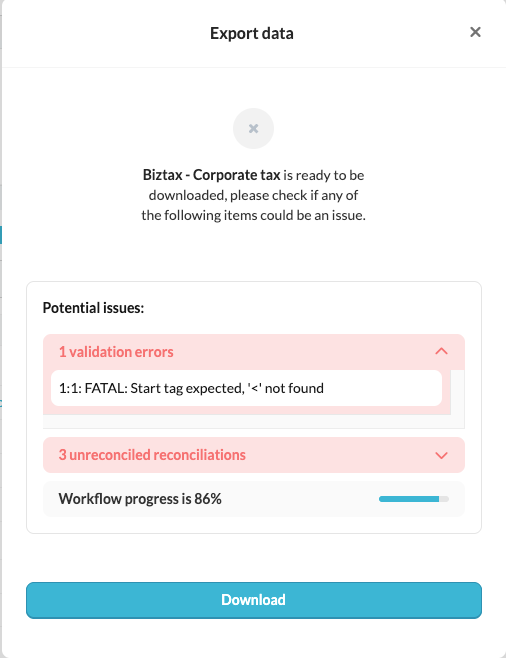Click the '3 unreconciled reconciliations' label
This screenshot has height=658, width=506.
152,455
